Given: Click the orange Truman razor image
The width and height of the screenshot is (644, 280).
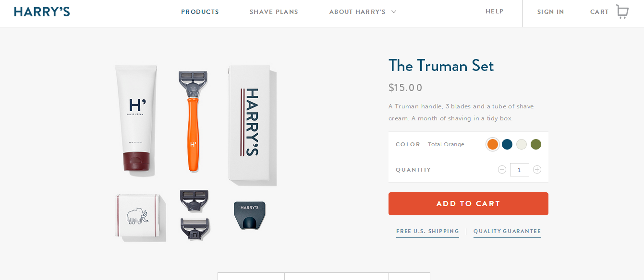Looking at the screenshot, I should (193, 121).
